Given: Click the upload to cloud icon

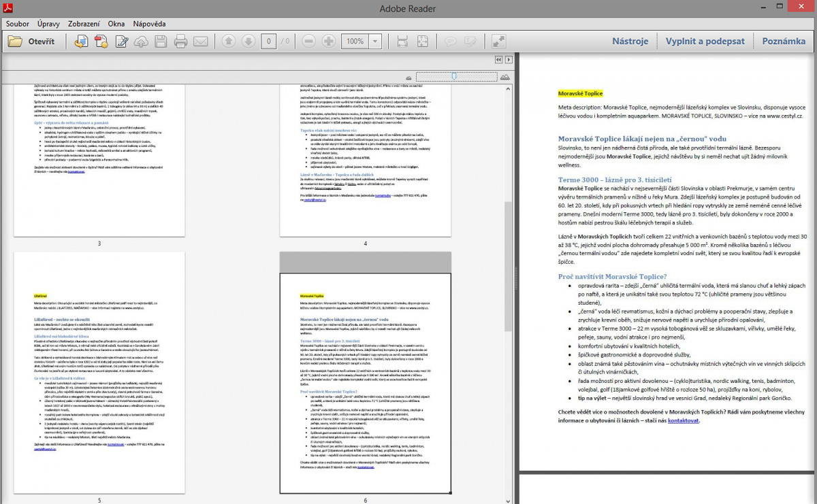Looking at the screenshot, I should tap(142, 41).
